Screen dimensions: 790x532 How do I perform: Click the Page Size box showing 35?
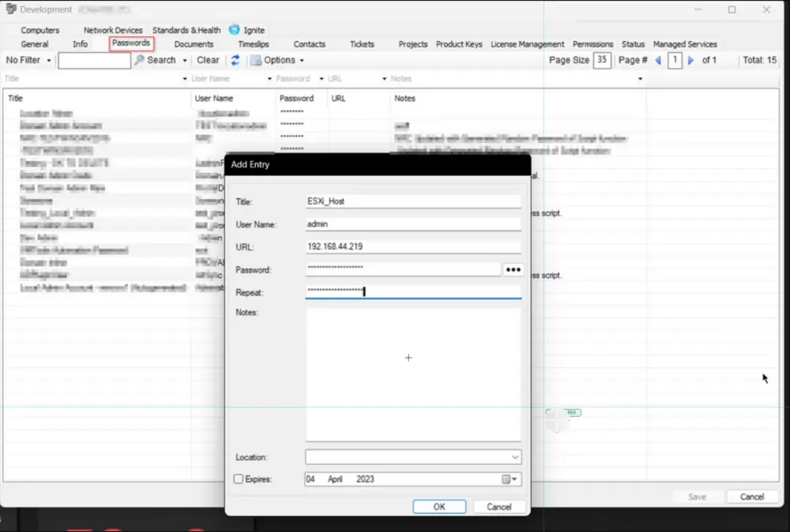pyautogui.click(x=602, y=60)
